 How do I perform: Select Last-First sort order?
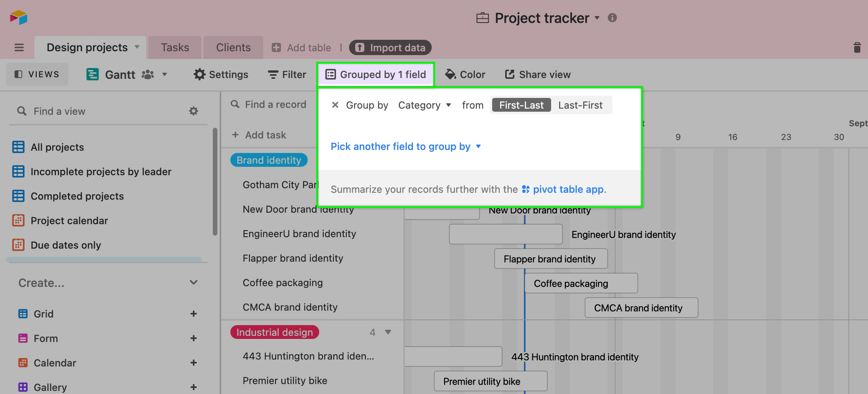click(x=580, y=105)
